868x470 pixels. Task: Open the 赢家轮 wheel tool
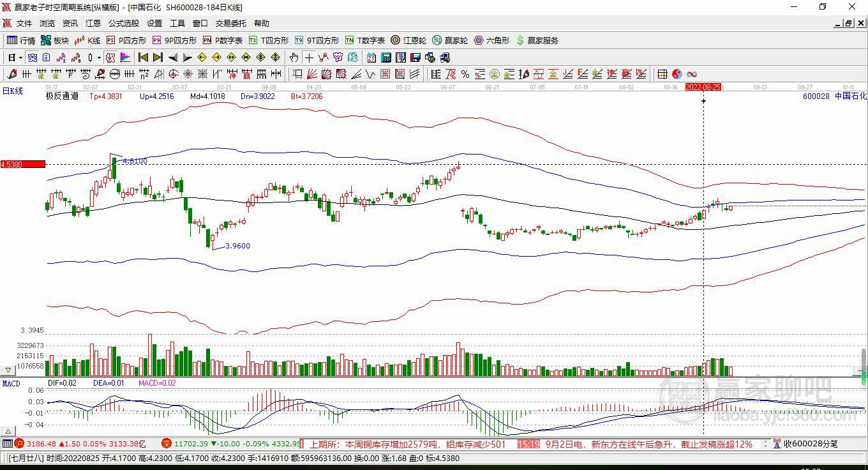tap(450, 40)
